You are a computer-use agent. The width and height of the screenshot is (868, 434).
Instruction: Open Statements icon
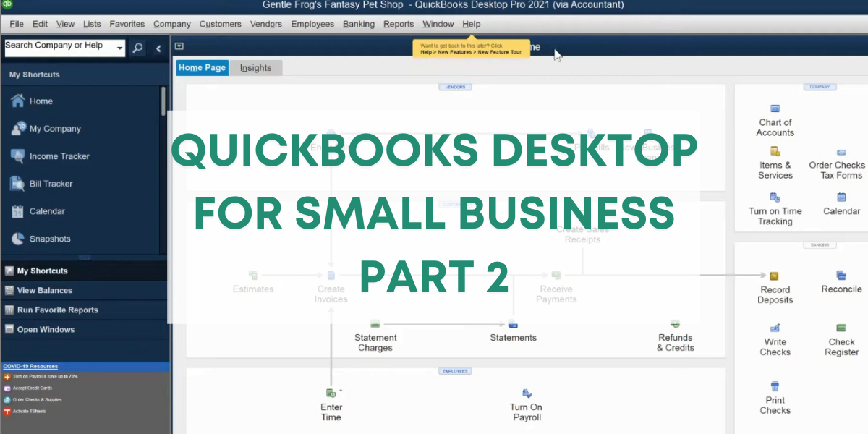[x=513, y=324]
